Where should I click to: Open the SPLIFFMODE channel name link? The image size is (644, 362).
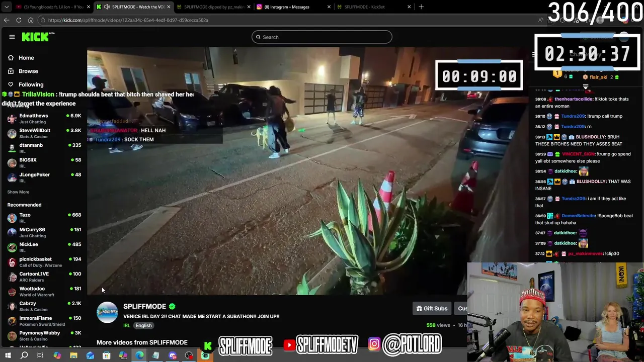pos(144,306)
